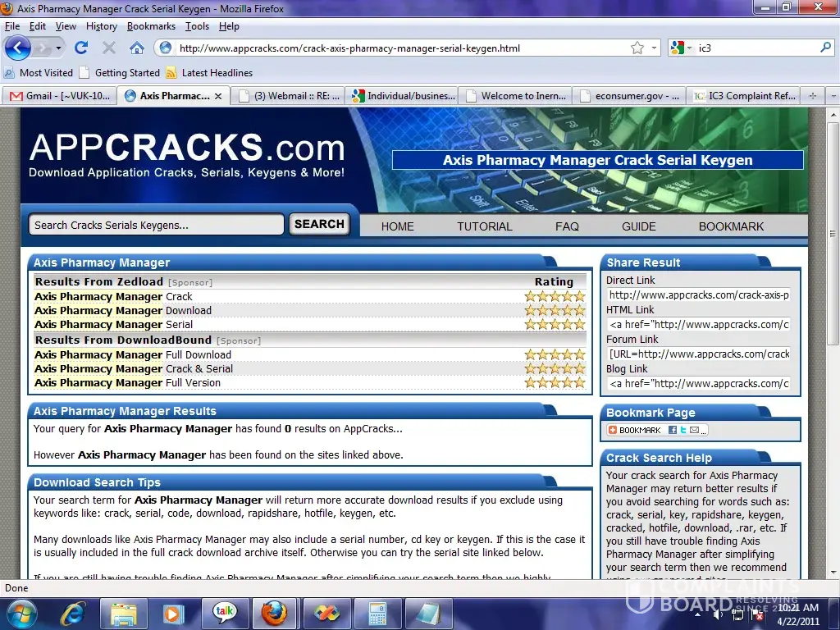
Task: Open the FAQ link in site navigation
Action: pyautogui.click(x=566, y=226)
